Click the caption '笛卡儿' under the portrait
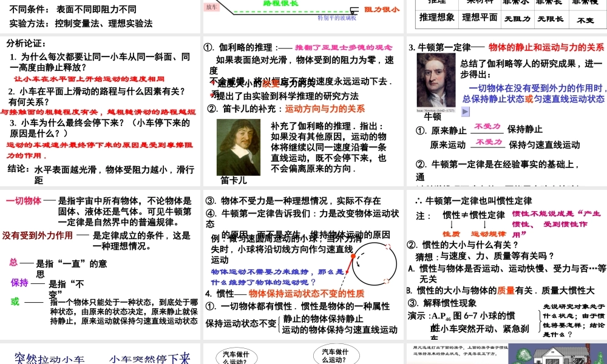The image size is (607, 364). coord(234,180)
